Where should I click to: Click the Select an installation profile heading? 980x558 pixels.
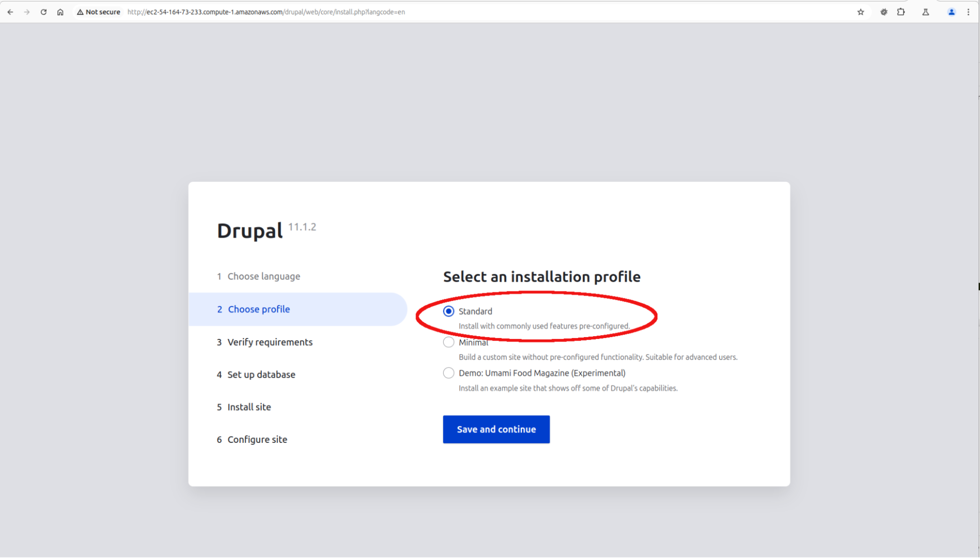click(x=542, y=277)
